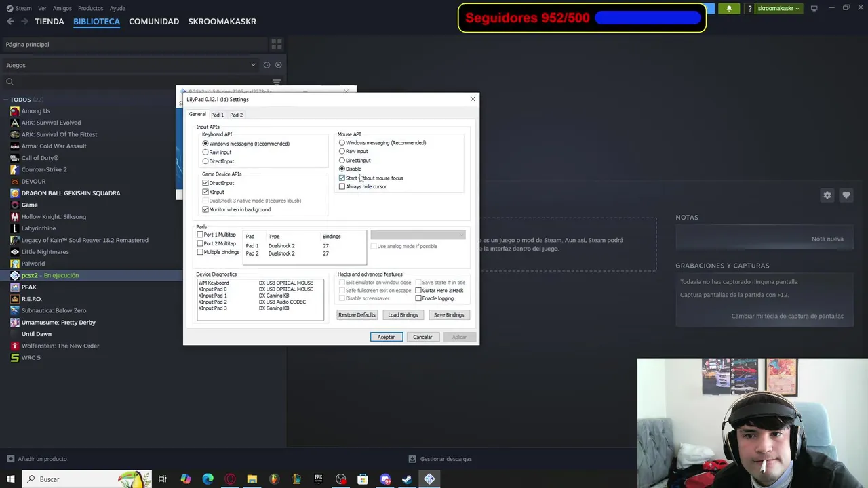
Task: Click Restore Defaults button
Action: [x=357, y=315]
